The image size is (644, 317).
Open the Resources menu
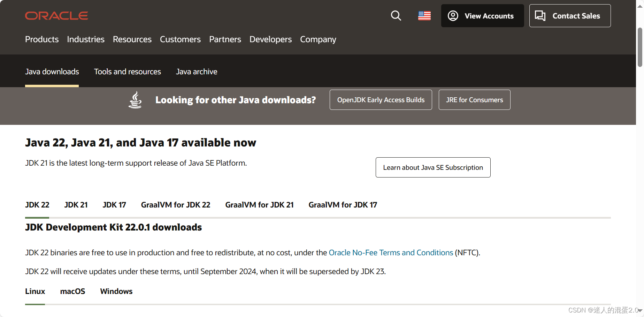(132, 39)
